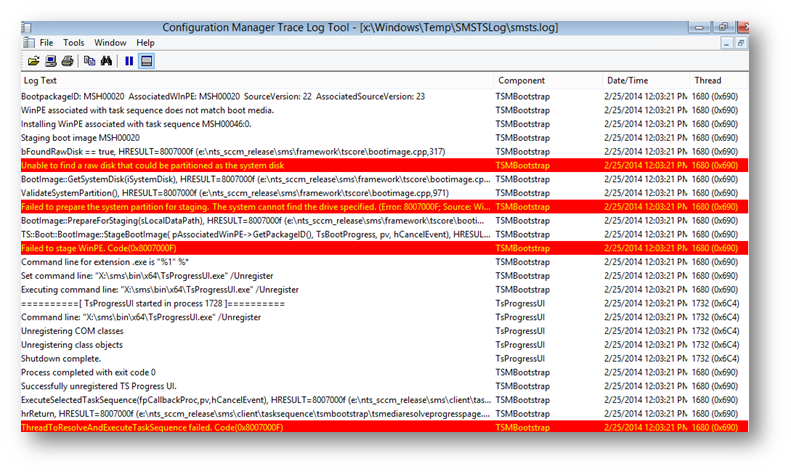The width and height of the screenshot is (791, 474).
Task: Restore down the Trace Log Tool window
Action: 723,27
